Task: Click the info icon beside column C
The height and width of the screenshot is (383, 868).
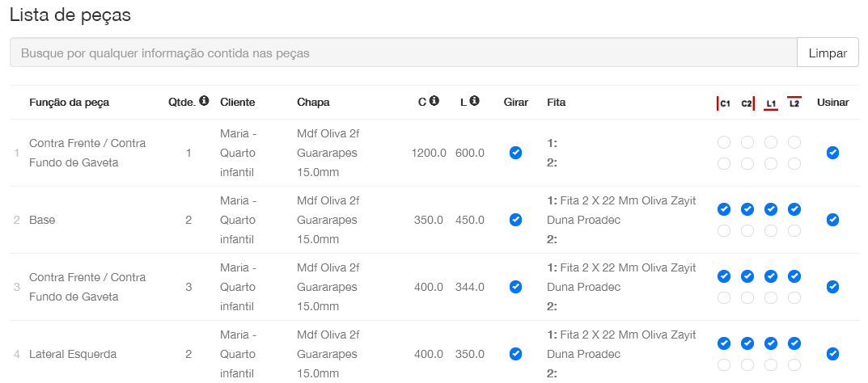Action: [x=434, y=101]
